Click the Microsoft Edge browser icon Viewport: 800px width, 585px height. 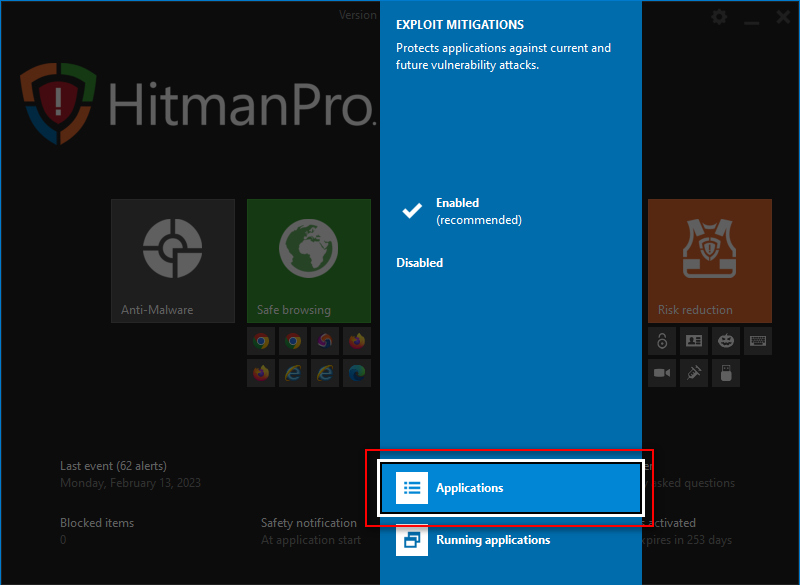click(357, 373)
